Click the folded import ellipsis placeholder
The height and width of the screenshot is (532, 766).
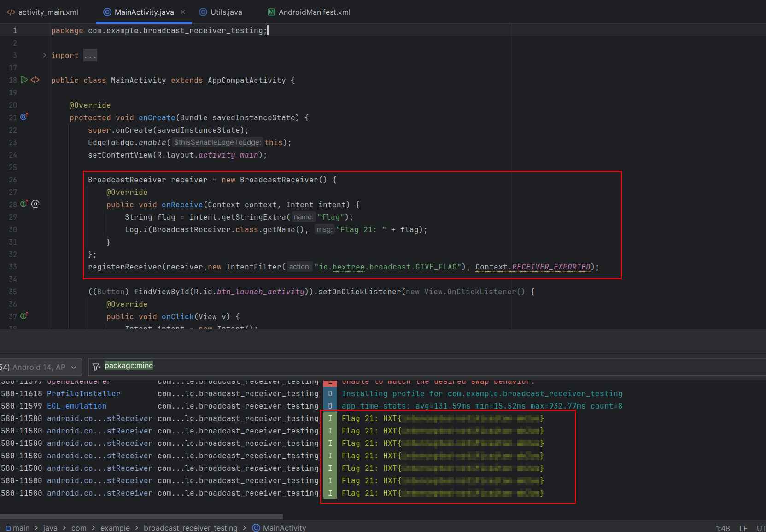pyautogui.click(x=90, y=56)
